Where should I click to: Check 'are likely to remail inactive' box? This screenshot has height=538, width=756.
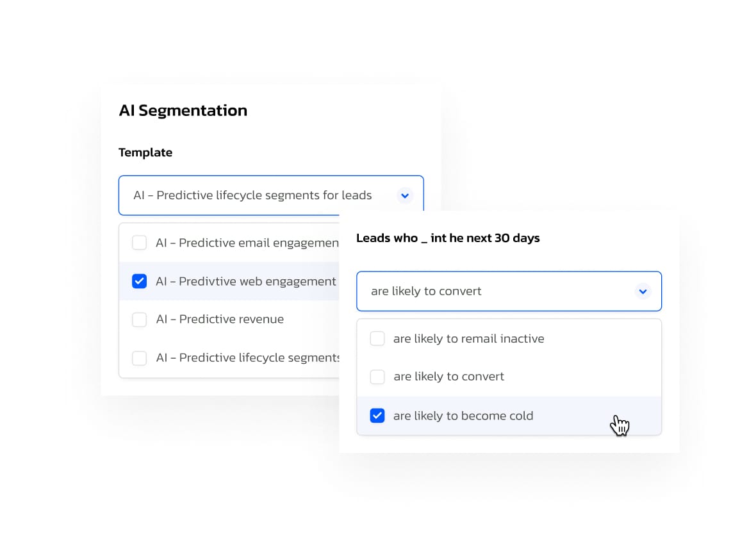(x=377, y=338)
